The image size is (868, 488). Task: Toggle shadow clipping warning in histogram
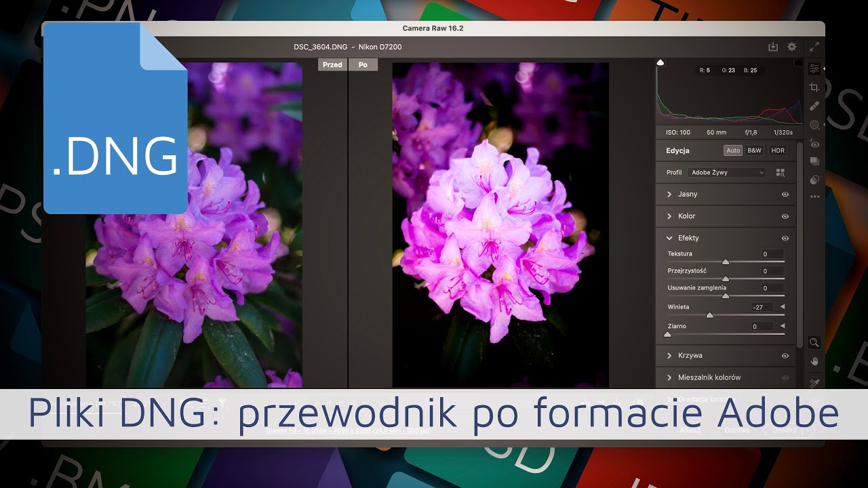(x=660, y=62)
